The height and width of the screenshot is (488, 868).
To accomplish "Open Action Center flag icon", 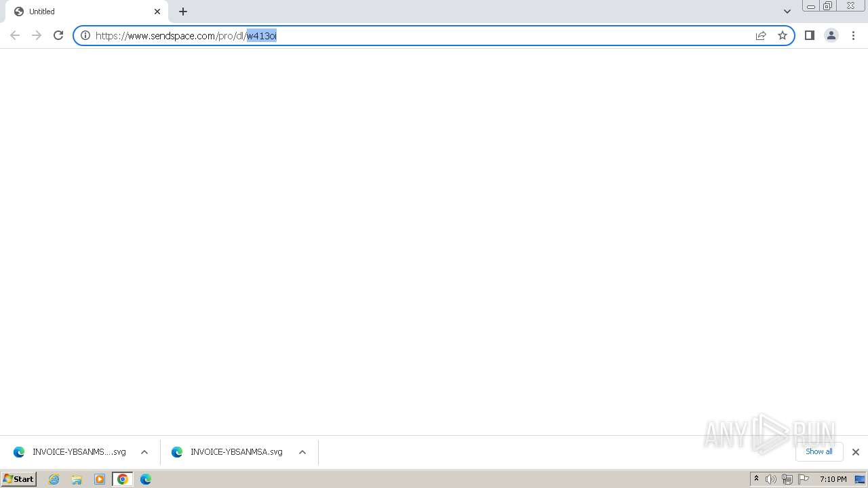I will [x=804, y=479].
